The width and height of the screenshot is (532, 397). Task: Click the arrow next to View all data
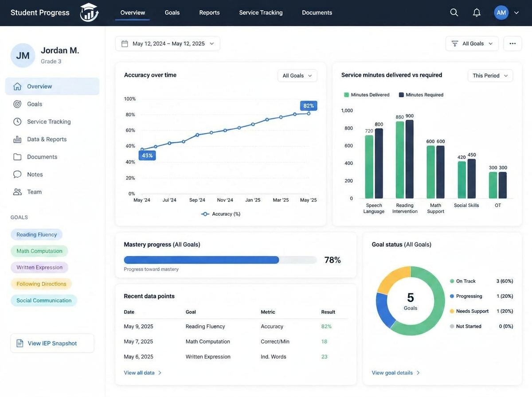160,373
